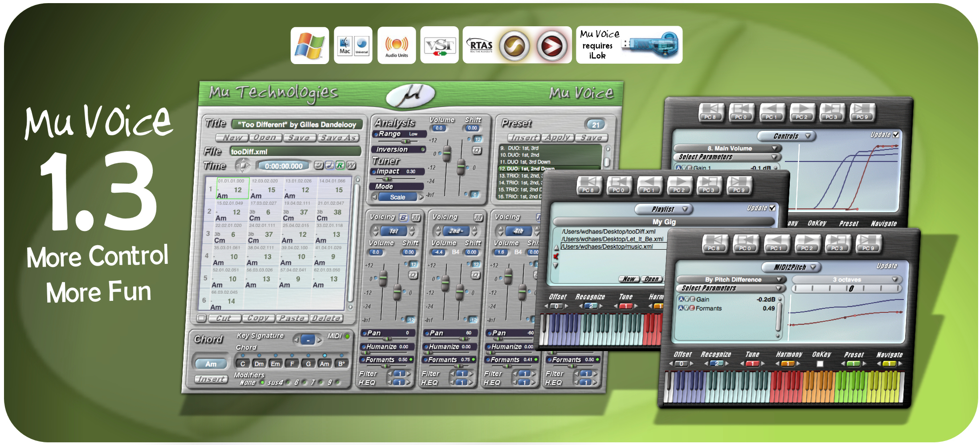980x445 pixels.
Task: Click the W time-mode icon
Action: 351,166
